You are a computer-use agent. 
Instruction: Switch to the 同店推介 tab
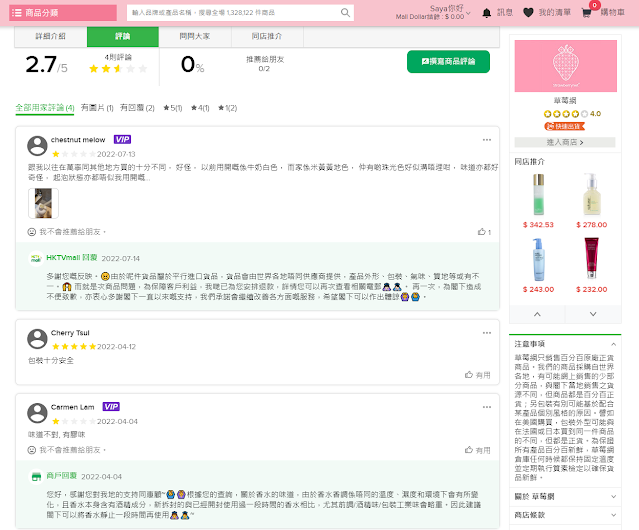pos(267,37)
